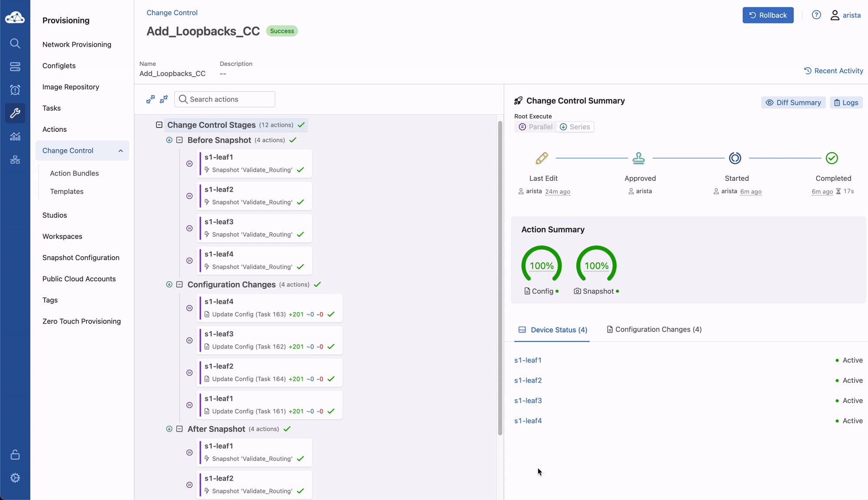
Task: Open Snapshot Configuration in sidebar menu
Action: (81, 258)
